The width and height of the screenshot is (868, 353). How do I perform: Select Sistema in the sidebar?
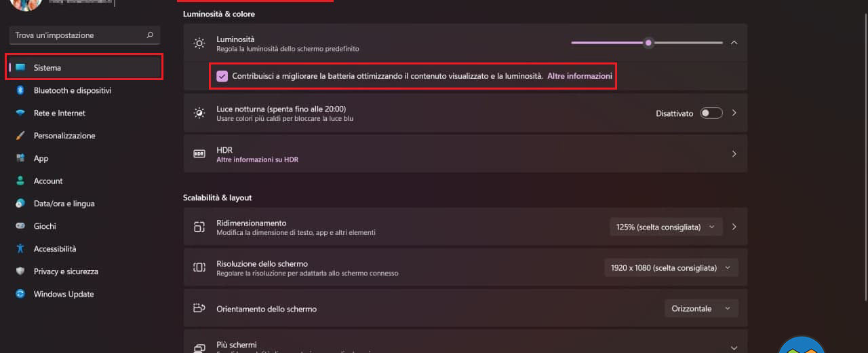(x=85, y=68)
